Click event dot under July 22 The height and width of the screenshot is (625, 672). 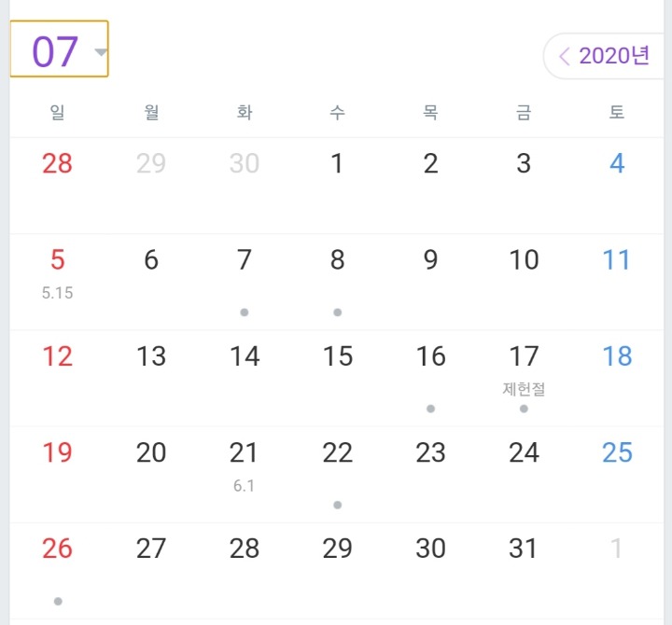click(337, 505)
